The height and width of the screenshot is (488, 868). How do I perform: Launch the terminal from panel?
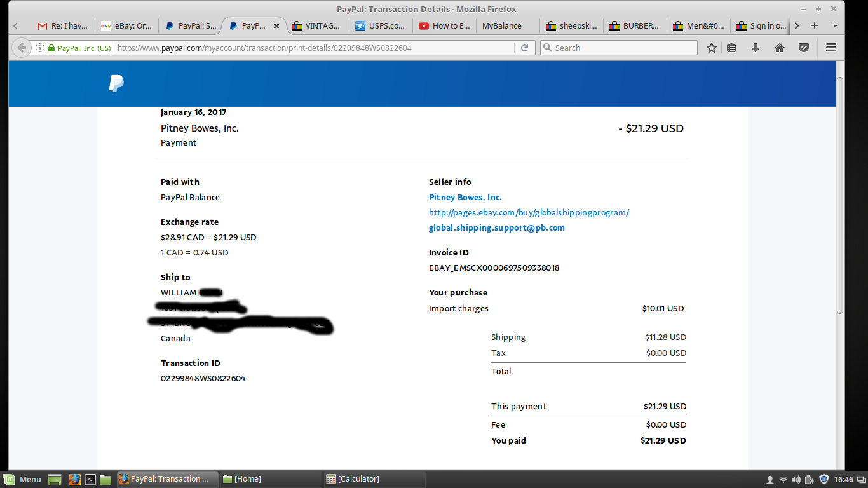click(x=90, y=479)
